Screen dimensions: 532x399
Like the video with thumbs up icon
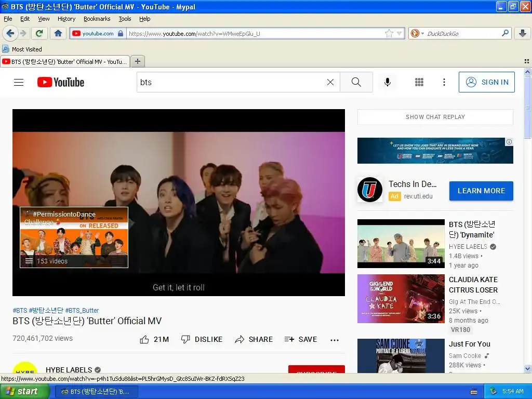[144, 339]
